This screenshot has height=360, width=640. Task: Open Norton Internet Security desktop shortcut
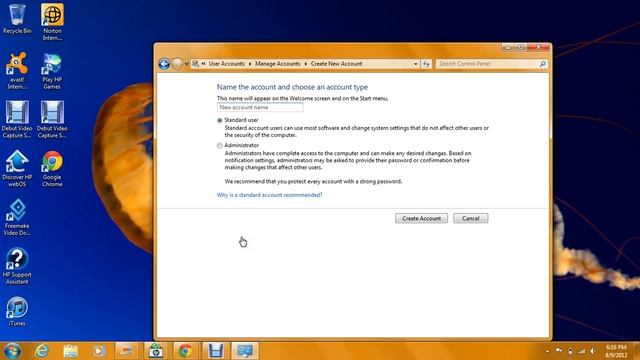point(52,22)
